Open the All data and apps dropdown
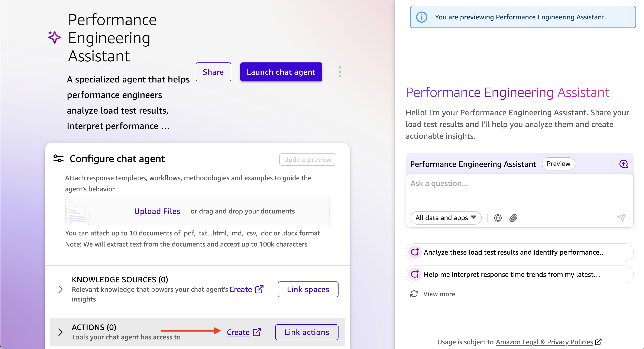The image size is (644, 349). pos(446,218)
